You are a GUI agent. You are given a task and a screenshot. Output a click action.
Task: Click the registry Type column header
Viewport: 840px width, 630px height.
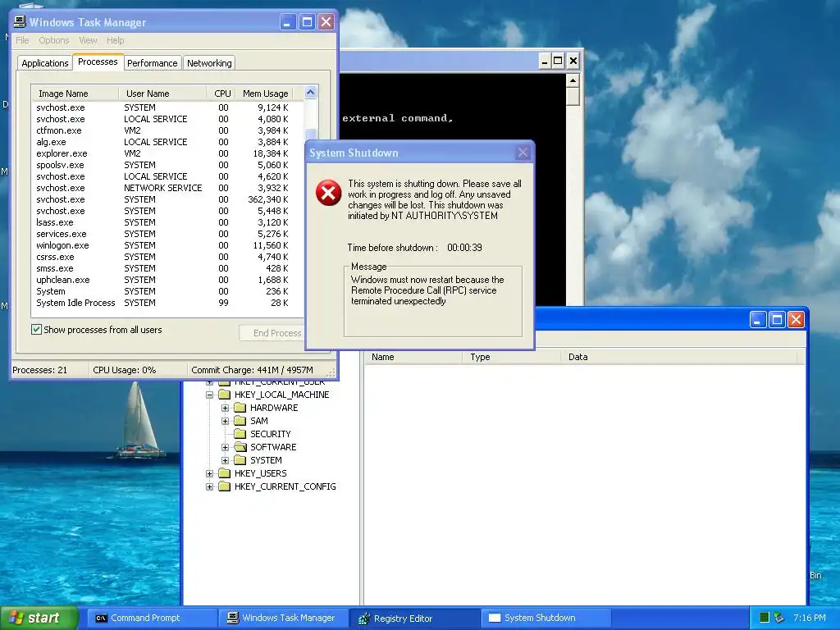512,357
